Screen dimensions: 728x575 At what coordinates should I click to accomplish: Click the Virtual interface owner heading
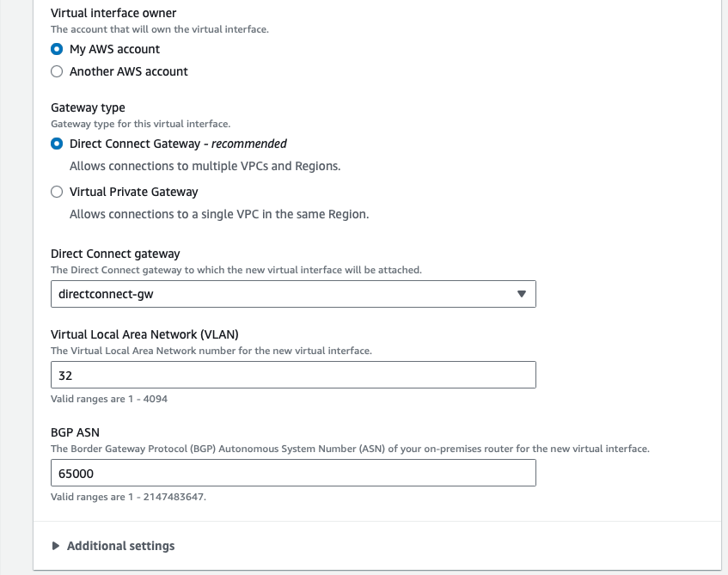click(113, 13)
